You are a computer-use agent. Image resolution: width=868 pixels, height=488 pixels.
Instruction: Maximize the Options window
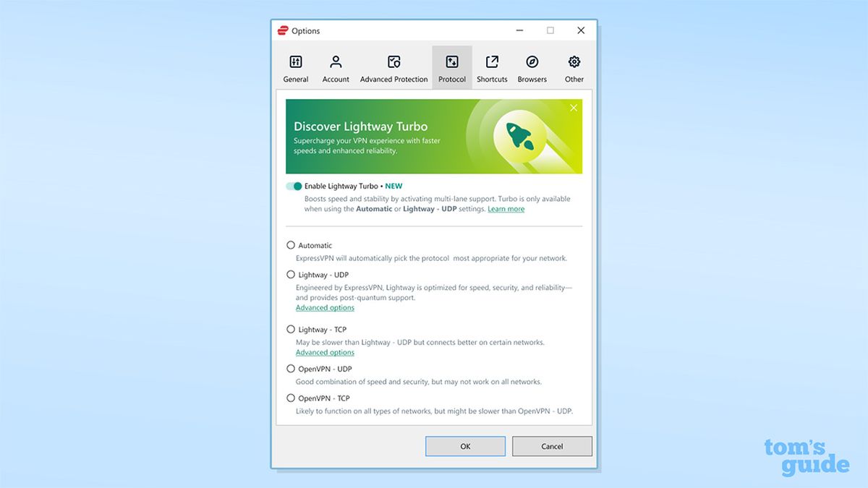[x=550, y=30]
